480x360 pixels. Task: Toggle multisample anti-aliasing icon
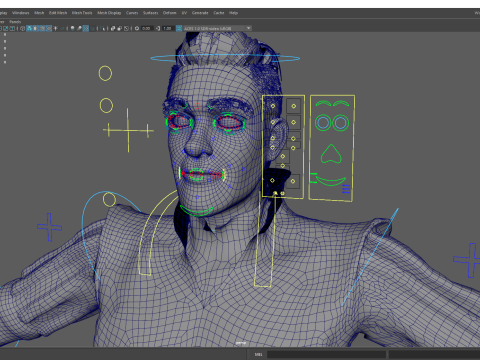[86, 28]
